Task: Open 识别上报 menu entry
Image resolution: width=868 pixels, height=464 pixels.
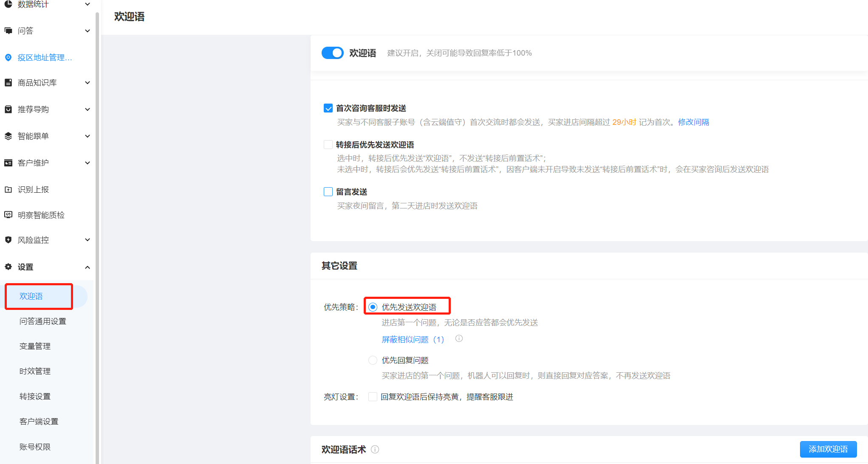Action: (x=33, y=189)
